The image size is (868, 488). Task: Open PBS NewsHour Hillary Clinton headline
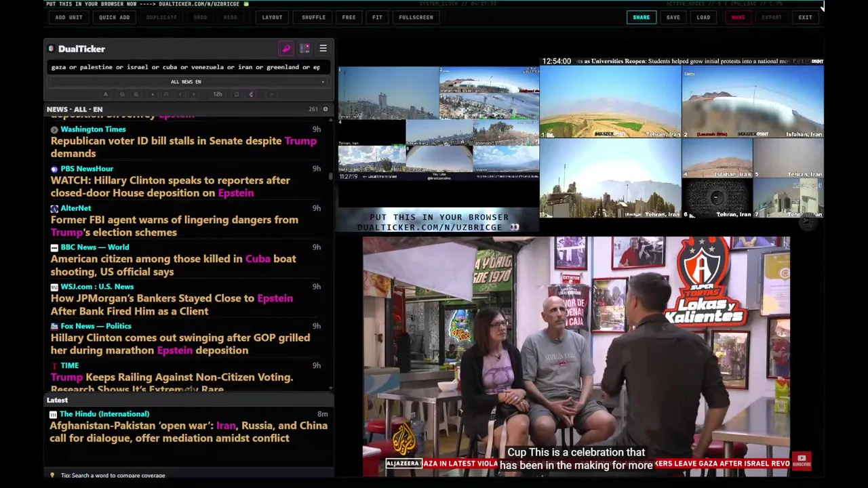coord(170,186)
